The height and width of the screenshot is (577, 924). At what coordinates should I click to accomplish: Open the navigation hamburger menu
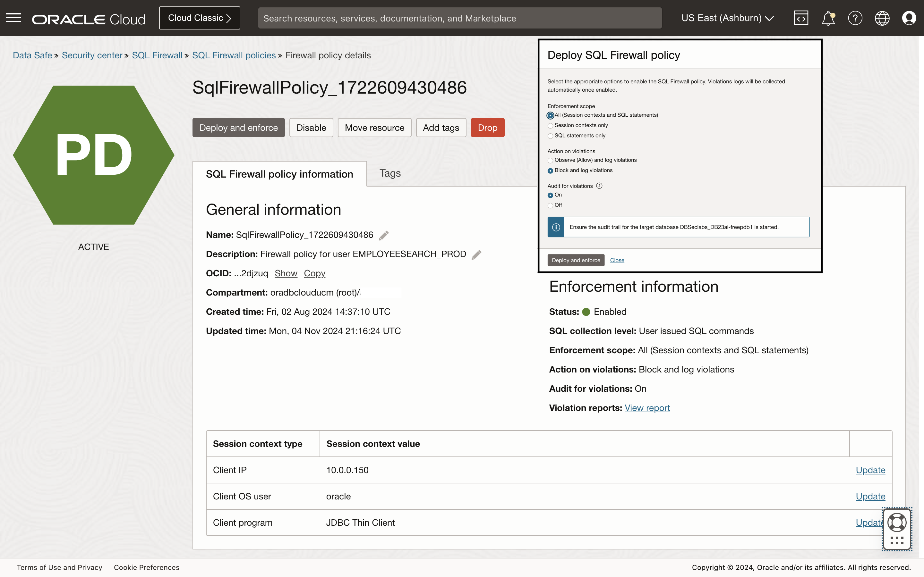tap(13, 18)
